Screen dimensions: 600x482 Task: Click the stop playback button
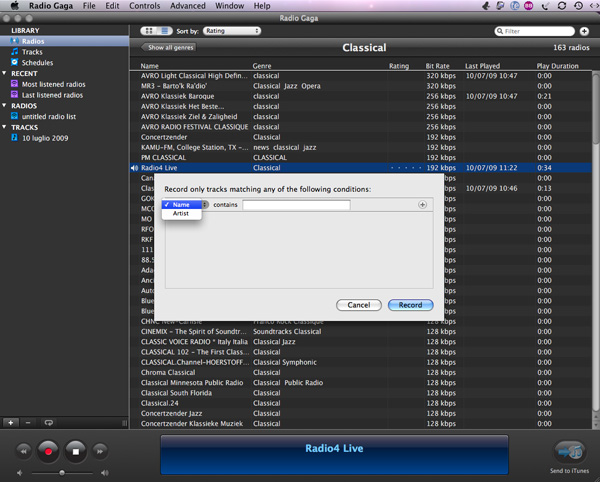(x=76, y=451)
